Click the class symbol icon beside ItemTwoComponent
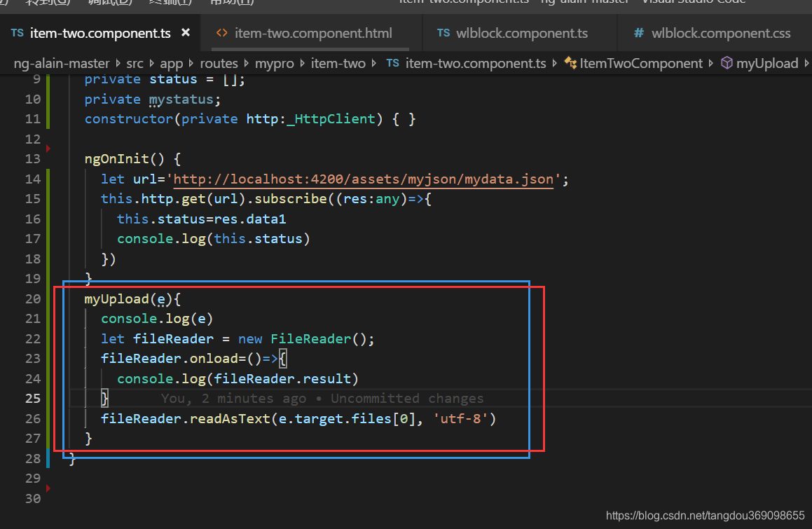The image size is (812, 529). click(x=571, y=63)
